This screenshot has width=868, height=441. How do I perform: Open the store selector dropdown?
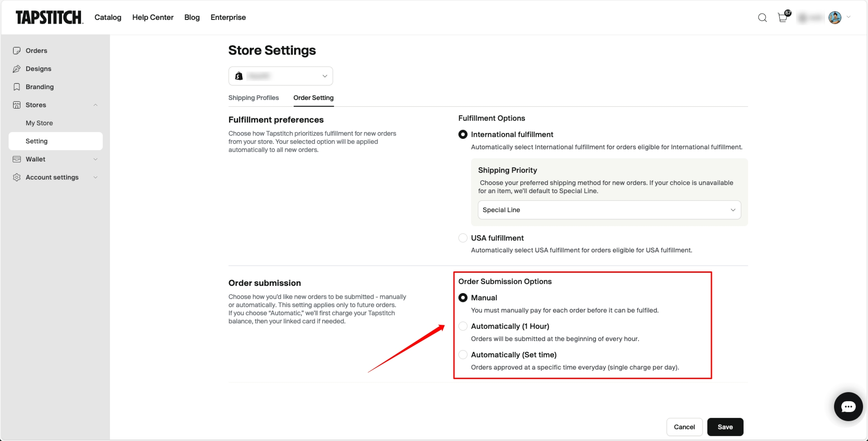[281, 76]
